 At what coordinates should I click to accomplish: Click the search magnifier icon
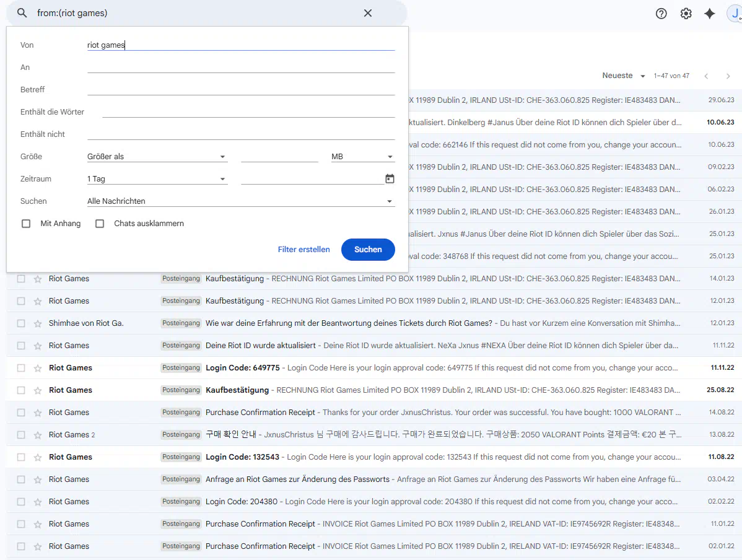[x=22, y=13]
